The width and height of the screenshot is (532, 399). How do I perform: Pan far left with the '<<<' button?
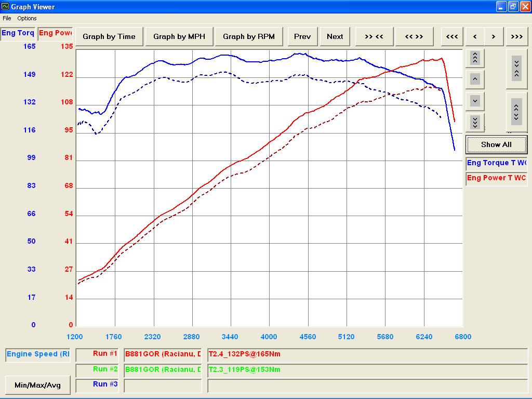(452, 37)
